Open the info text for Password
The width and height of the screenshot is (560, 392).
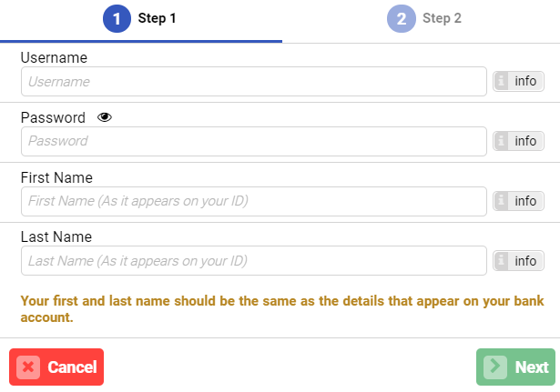click(525, 141)
